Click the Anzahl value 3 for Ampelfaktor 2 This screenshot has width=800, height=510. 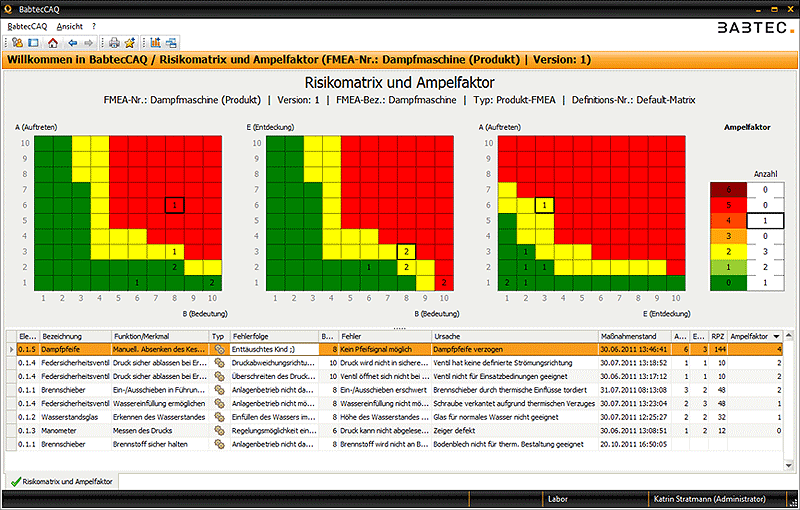[765, 251]
